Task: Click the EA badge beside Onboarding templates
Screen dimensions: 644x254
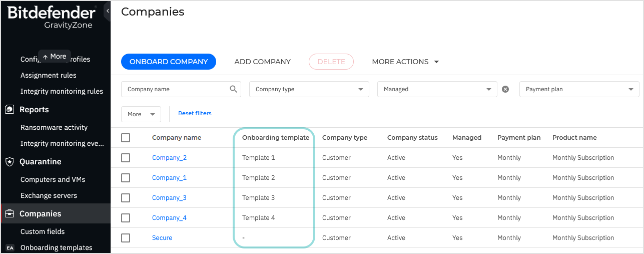Action: click(10, 247)
